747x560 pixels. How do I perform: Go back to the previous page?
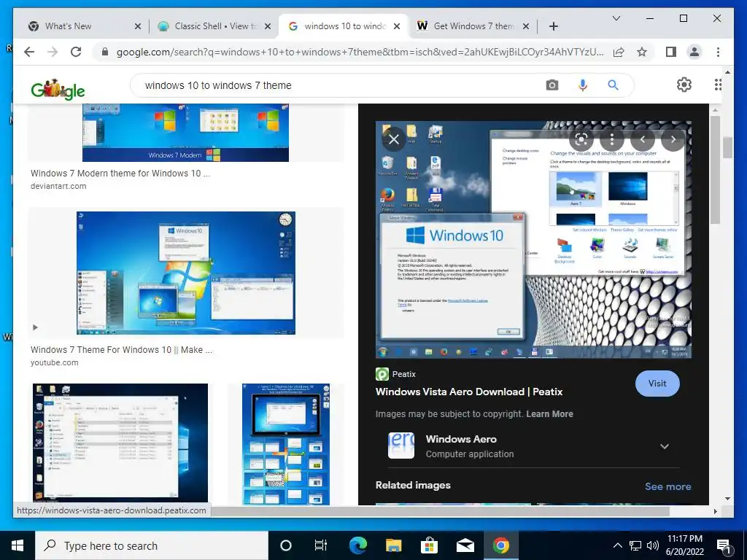[x=29, y=52]
